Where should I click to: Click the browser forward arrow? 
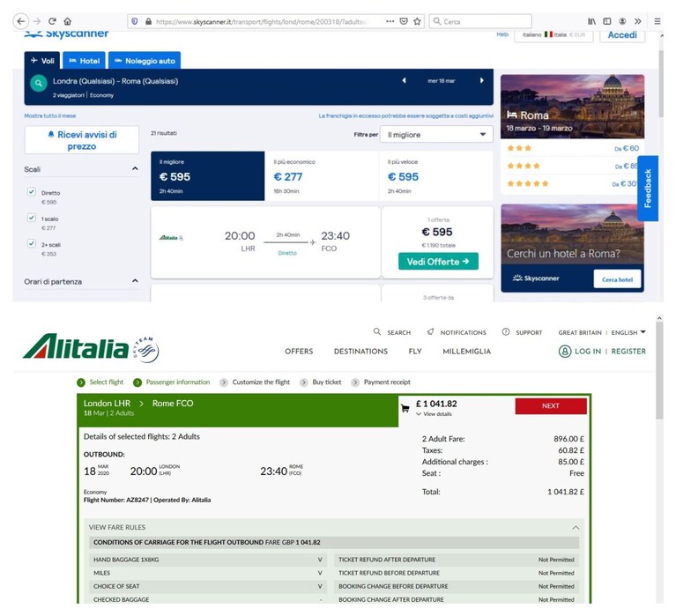37,21
